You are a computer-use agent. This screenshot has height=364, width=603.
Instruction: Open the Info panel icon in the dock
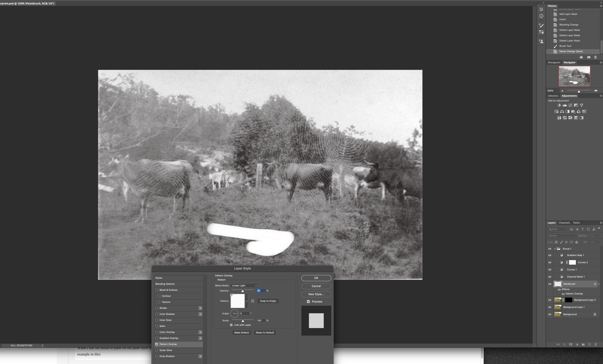(x=541, y=16)
